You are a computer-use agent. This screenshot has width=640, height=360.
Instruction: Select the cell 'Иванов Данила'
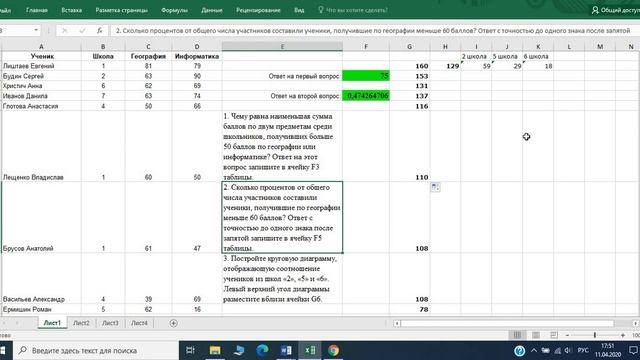point(41,96)
